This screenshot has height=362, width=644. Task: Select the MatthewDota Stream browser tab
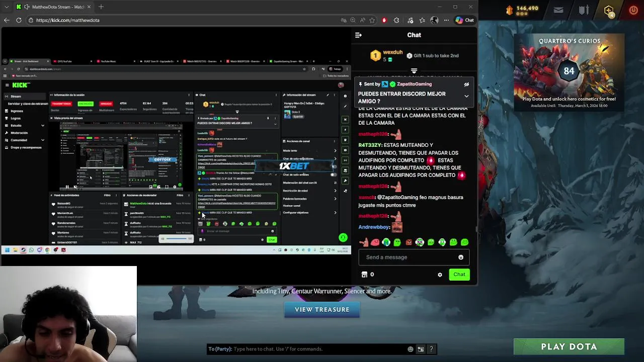[53, 7]
